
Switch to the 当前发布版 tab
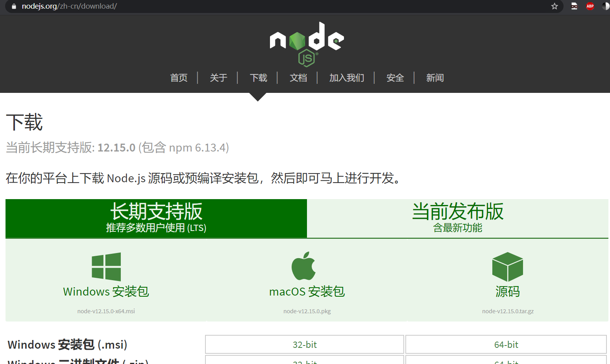point(458,218)
